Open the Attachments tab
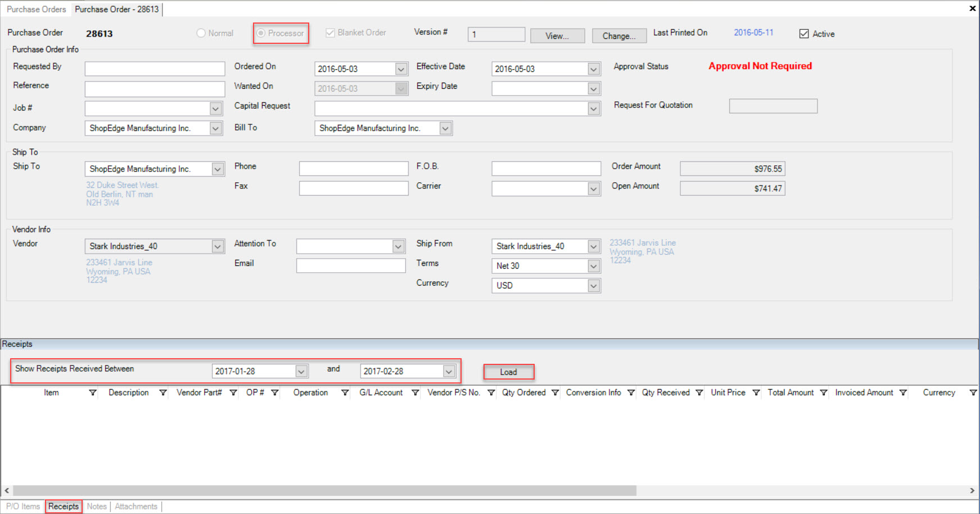Image resolution: width=980 pixels, height=514 pixels. click(x=136, y=507)
